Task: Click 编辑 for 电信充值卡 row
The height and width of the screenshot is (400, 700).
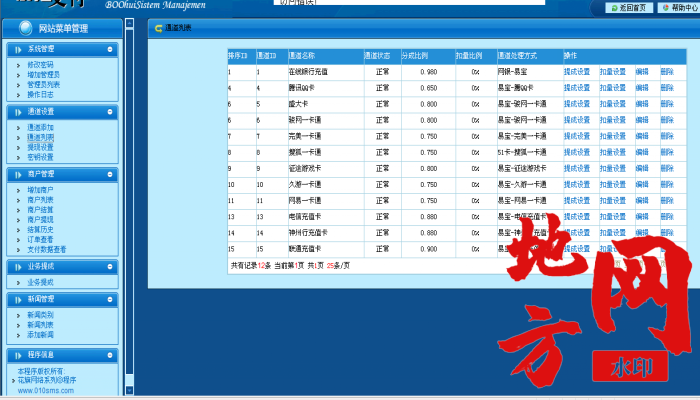Action: click(x=642, y=217)
